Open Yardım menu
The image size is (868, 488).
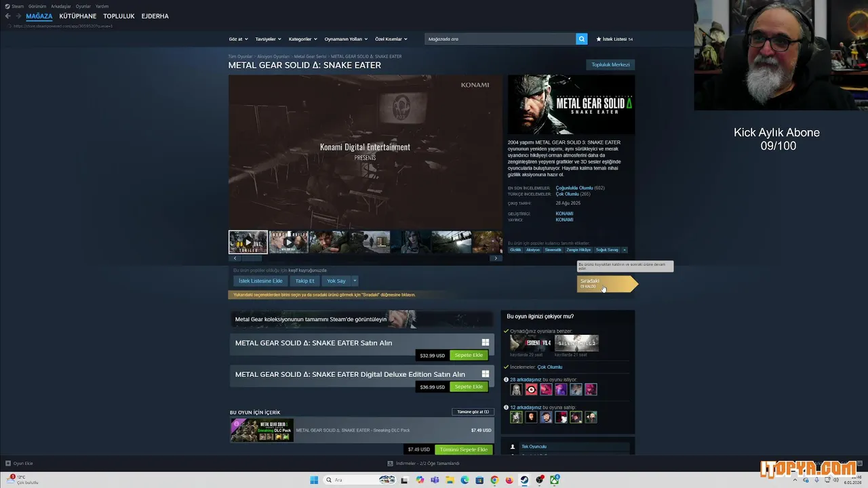tap(102, 6)
